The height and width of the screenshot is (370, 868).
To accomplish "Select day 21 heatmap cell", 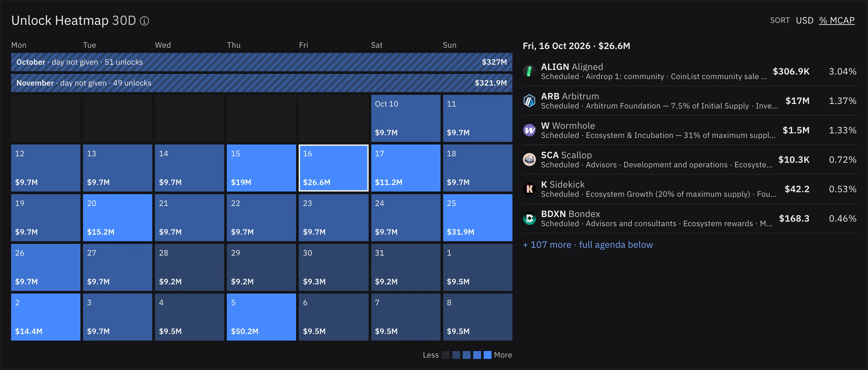I will (x=189, y=217).
